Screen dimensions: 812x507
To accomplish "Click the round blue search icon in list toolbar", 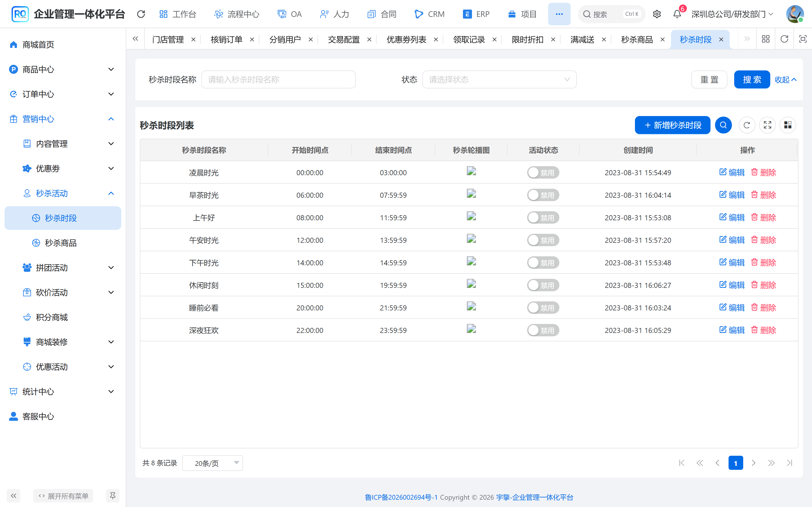I will (x=723, y=125).
